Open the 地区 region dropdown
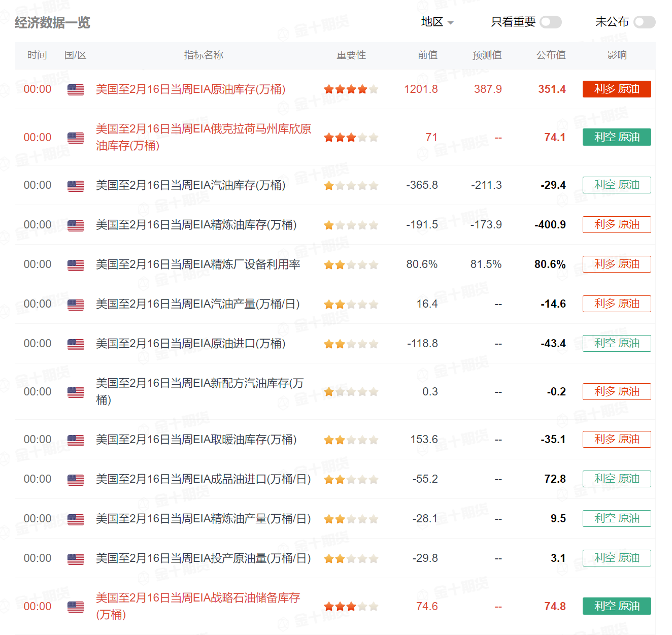 437,22
